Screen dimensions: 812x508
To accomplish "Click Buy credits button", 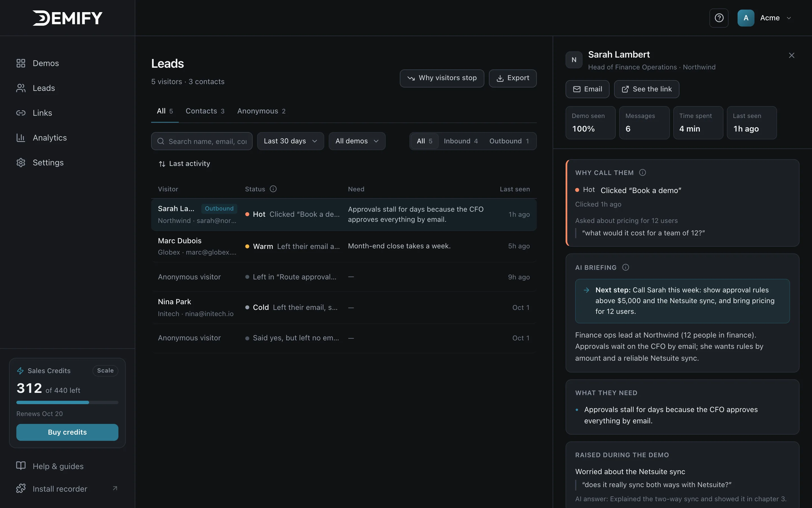I will coord(67,432).
